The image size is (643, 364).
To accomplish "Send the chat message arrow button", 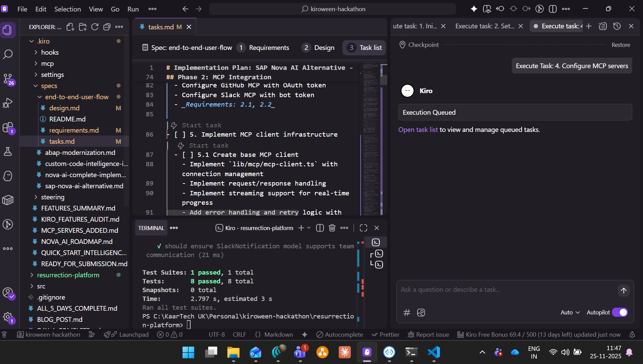I will (624, 290).
